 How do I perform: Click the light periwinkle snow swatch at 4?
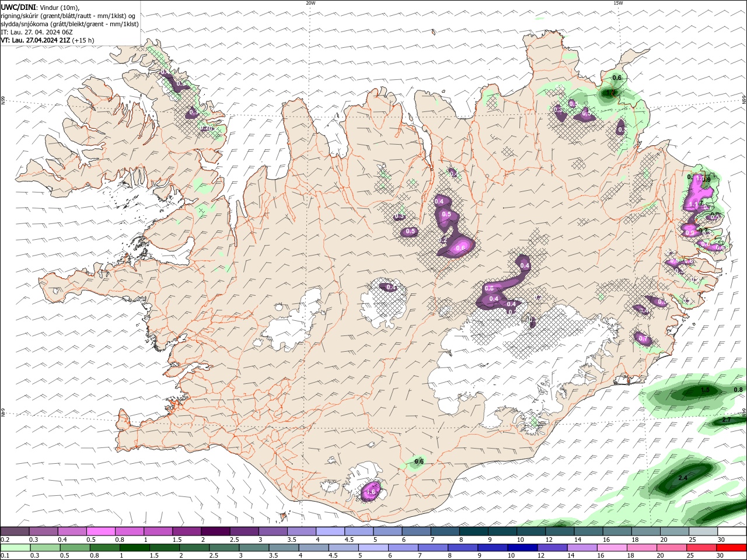(330, 531)
